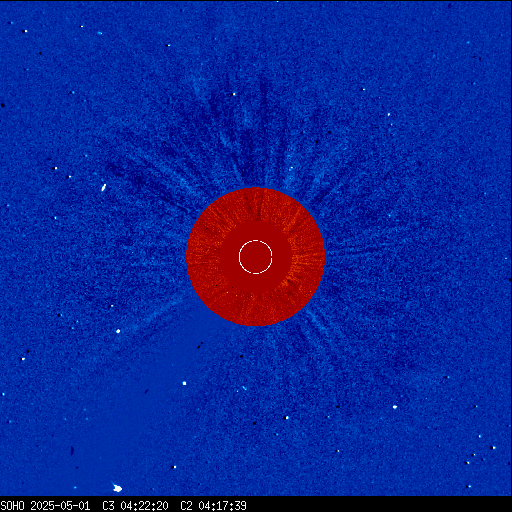
Task: Click the C3 04:22:20 timestamp
Action: pyautogui.click(x=135, y=506)
